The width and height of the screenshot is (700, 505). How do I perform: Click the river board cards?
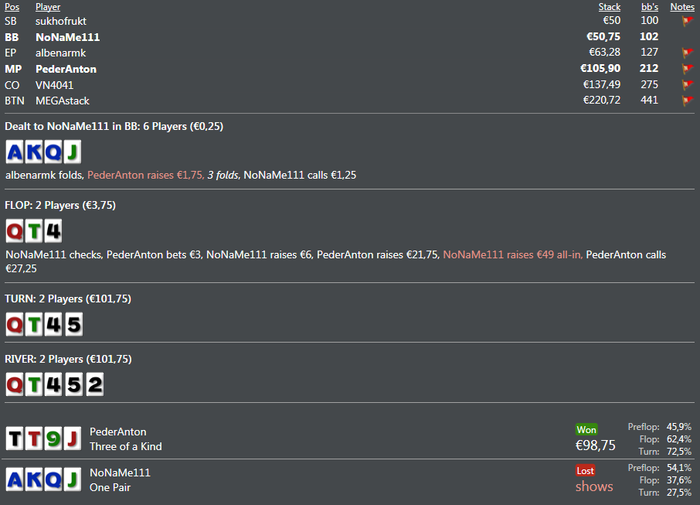[54, 384]
